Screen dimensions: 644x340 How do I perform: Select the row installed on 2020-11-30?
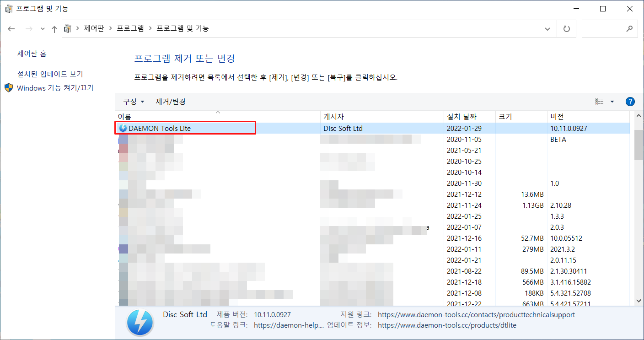pos(372,183)
